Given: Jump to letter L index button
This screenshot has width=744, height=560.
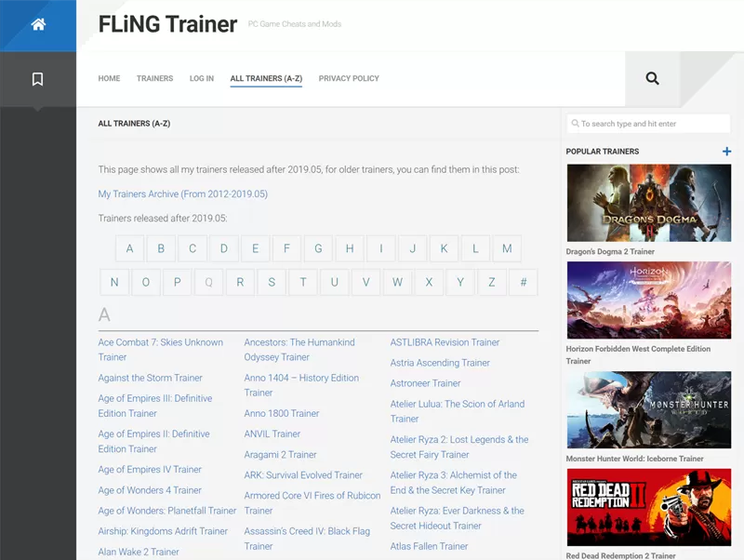Looking at the screenshot, I should (475, 248).
